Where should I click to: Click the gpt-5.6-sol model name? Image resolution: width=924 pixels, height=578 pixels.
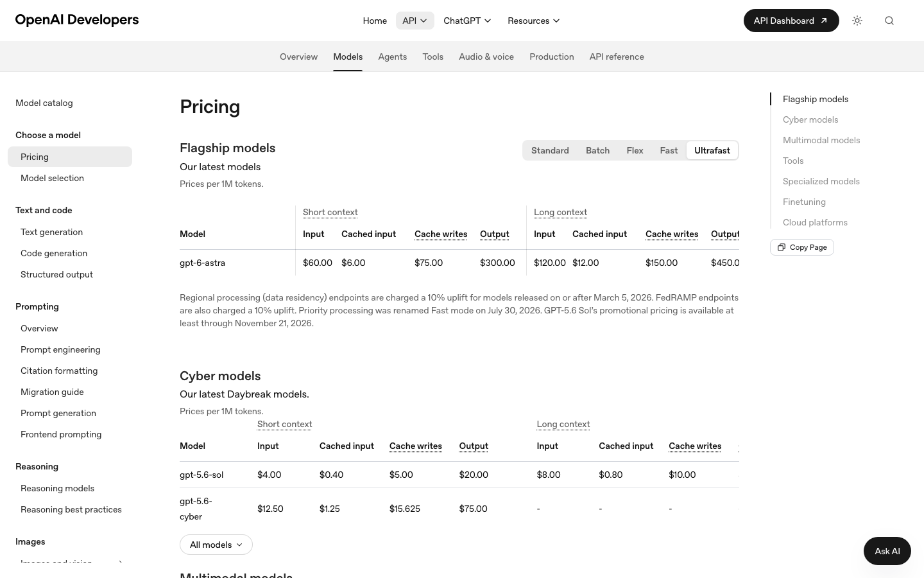201,475
